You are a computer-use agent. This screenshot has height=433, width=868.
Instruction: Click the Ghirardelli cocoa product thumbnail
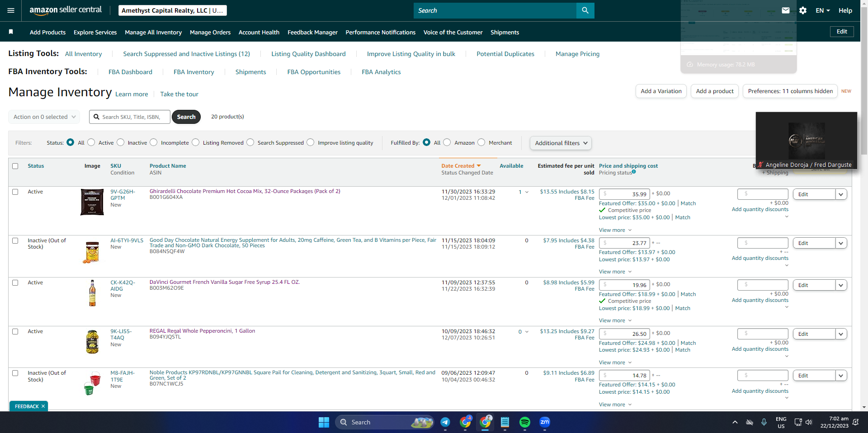pos(92,202)
